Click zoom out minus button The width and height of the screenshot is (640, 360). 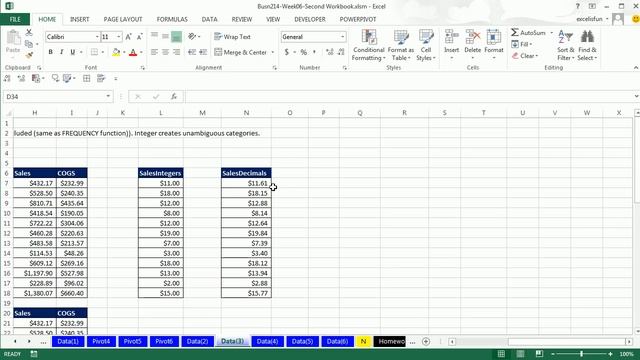coord(553,354)
